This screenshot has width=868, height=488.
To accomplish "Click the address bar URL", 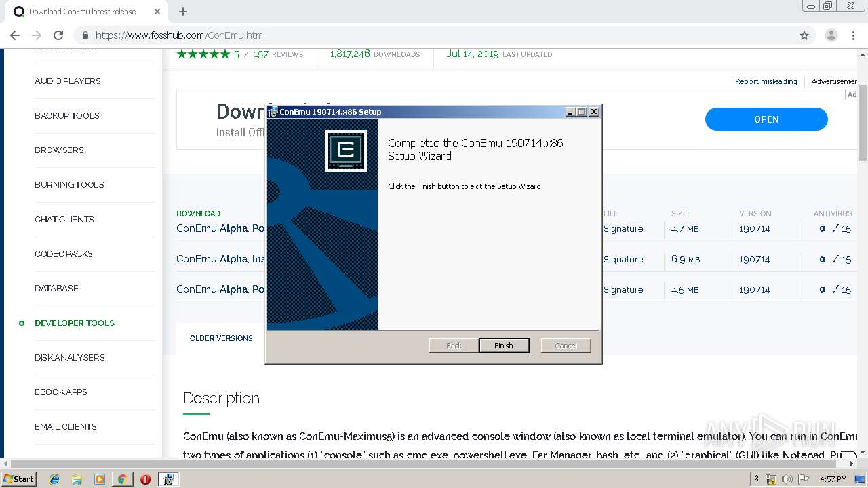I will (x=180, y=35).
